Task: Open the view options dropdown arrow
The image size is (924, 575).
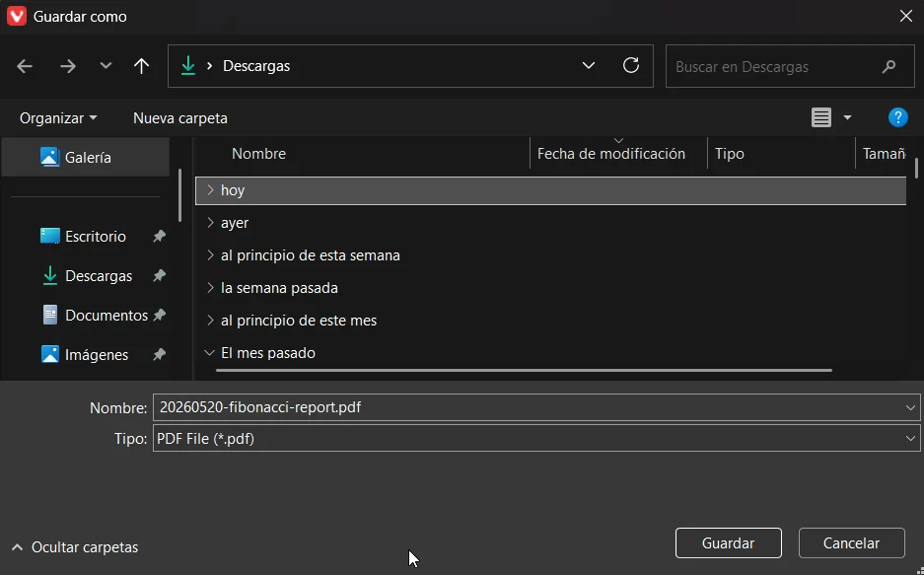Action: click(847, 117)
